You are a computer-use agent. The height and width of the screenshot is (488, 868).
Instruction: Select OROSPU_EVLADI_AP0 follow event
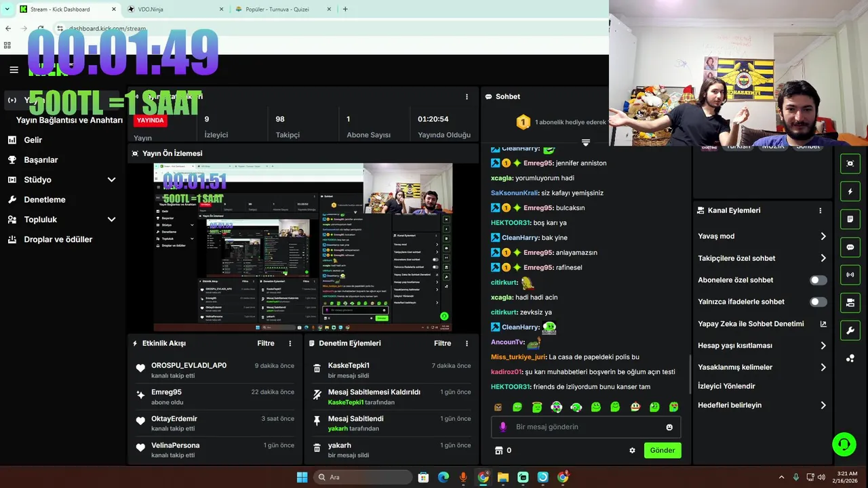pyautogui.click(x=215, y=370)
